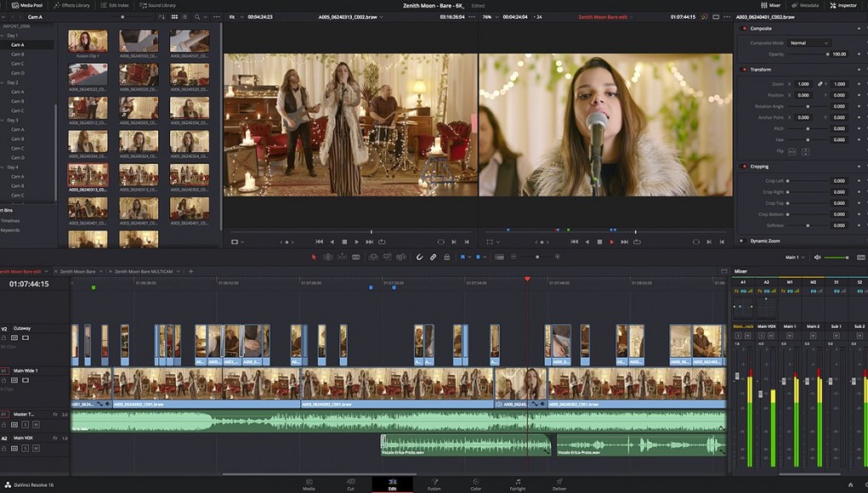
Task: Open the Effects Library panel
Action: click(72, 6)
